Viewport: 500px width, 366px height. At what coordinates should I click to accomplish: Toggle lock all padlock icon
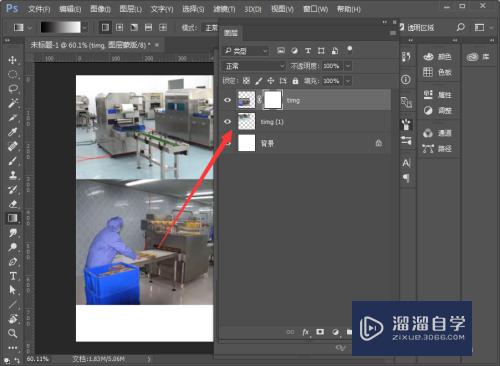[295, 81]
